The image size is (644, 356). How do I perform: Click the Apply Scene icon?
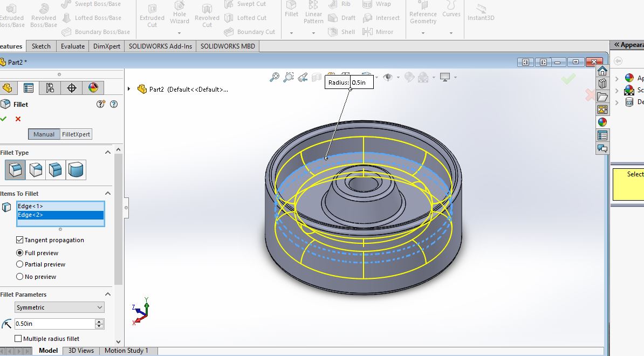tap(423, 77)
